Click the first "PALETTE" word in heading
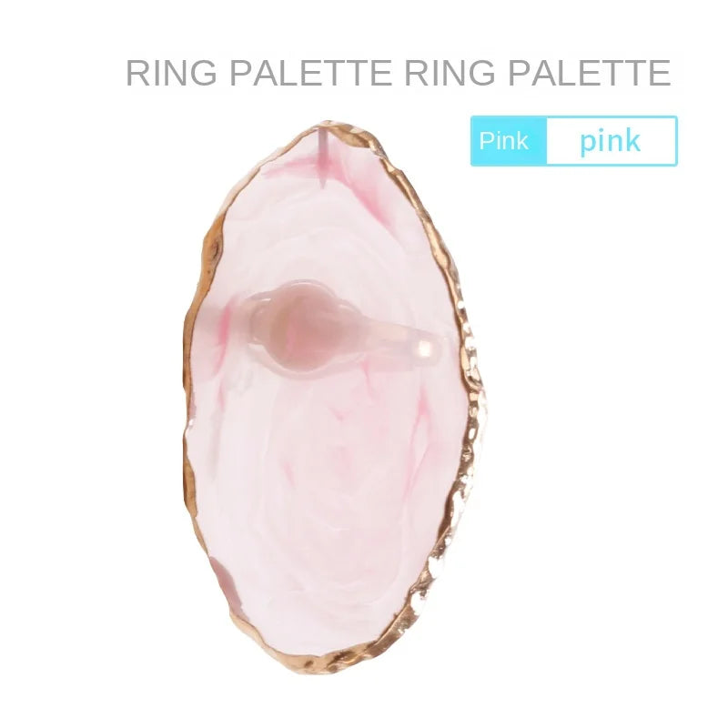The image size is (728, 728). coord(311,73)
